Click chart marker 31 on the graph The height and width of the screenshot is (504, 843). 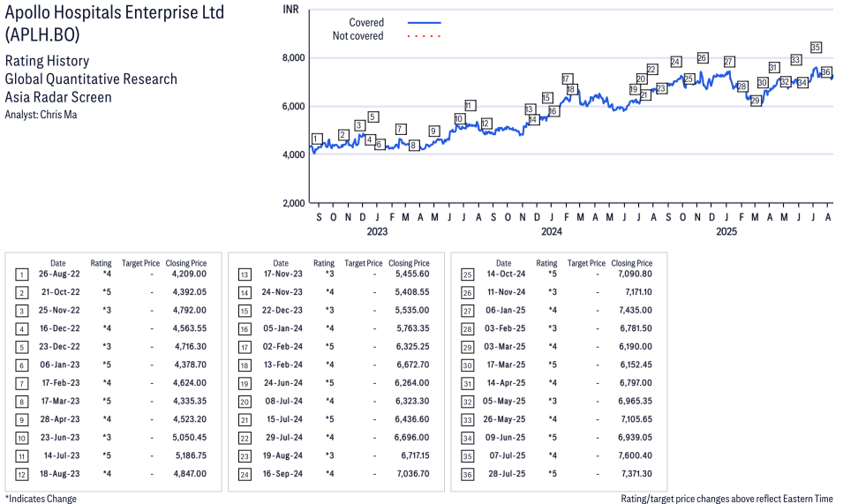[773, 68]
